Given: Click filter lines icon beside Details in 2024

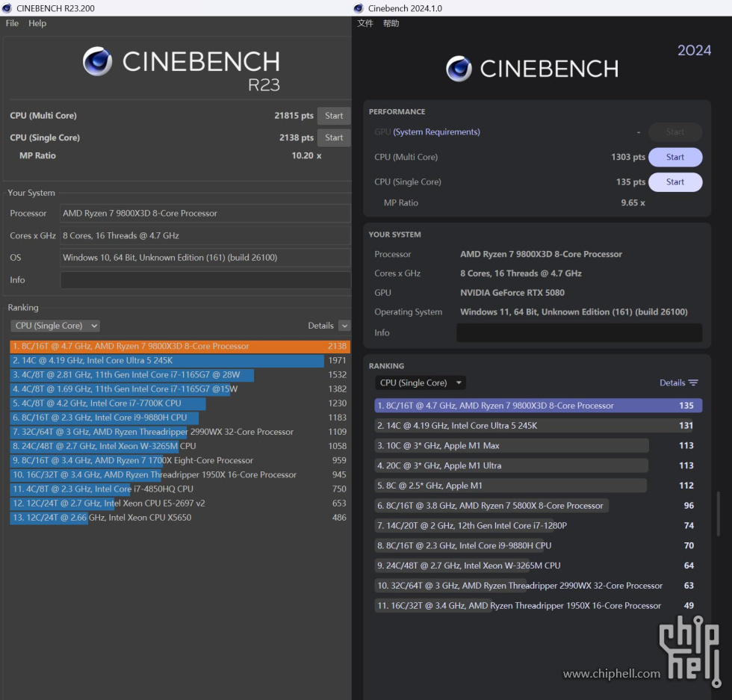Looking at the screenshot, I should [694, 382].
